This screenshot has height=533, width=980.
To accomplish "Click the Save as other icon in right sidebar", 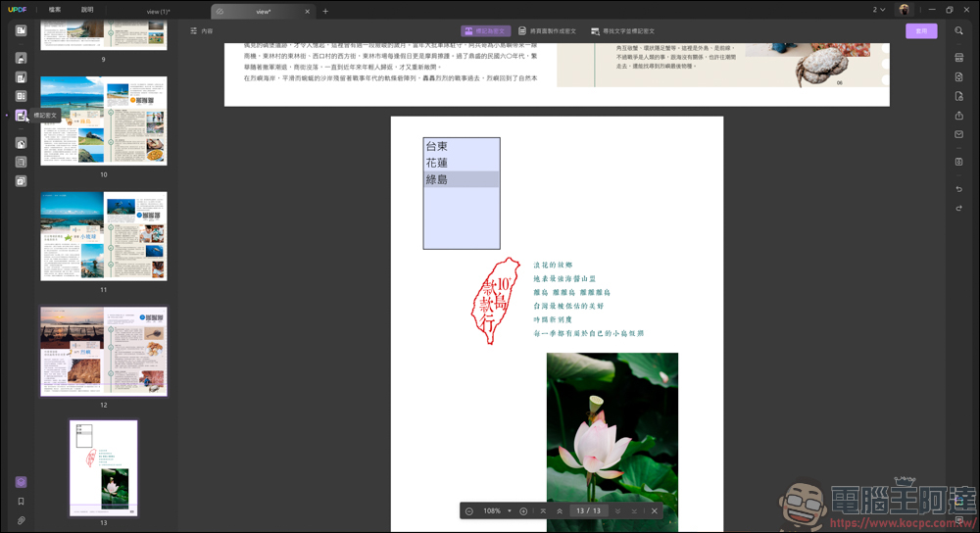I will (x=958, y=162).
